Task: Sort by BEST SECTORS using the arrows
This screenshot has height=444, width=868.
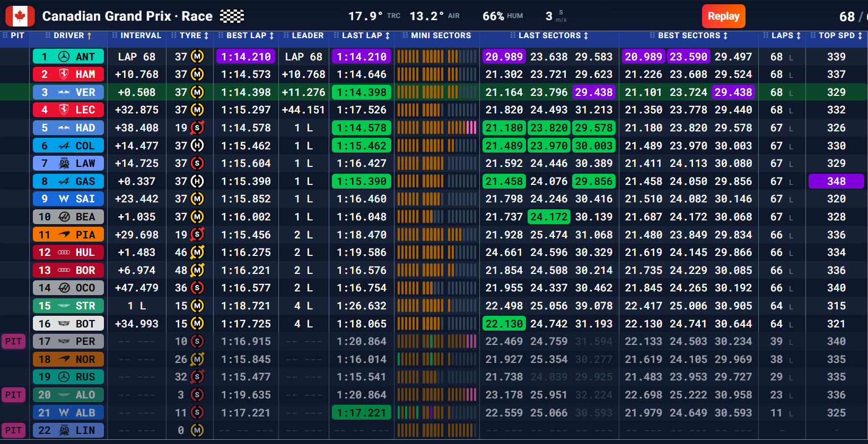Action: click(x=725, y=35)
